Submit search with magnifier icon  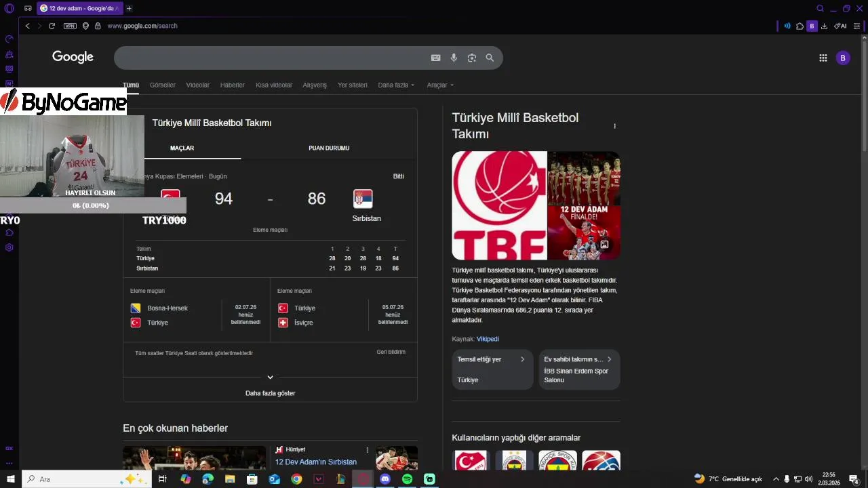pyautogui.click(x=490, y=58)
